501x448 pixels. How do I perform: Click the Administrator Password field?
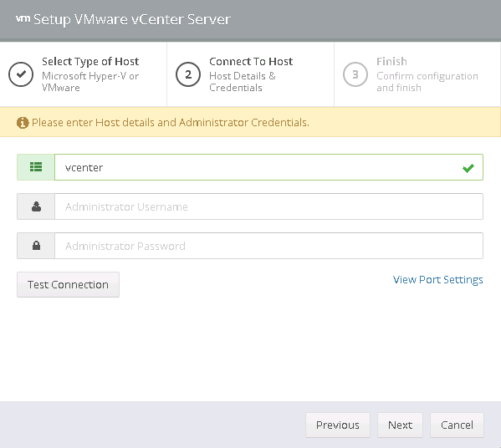pyautogui.click(x=268, y=246)
